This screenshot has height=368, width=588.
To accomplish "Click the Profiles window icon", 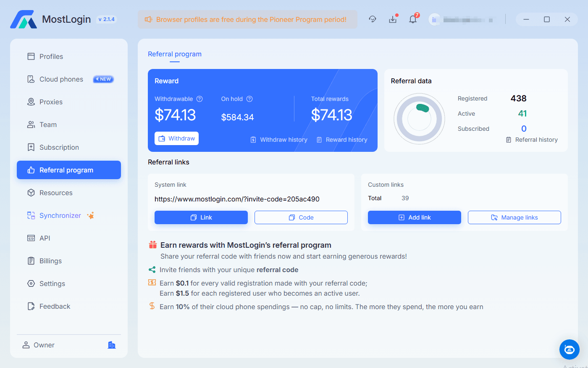I will tap(31, 56).
